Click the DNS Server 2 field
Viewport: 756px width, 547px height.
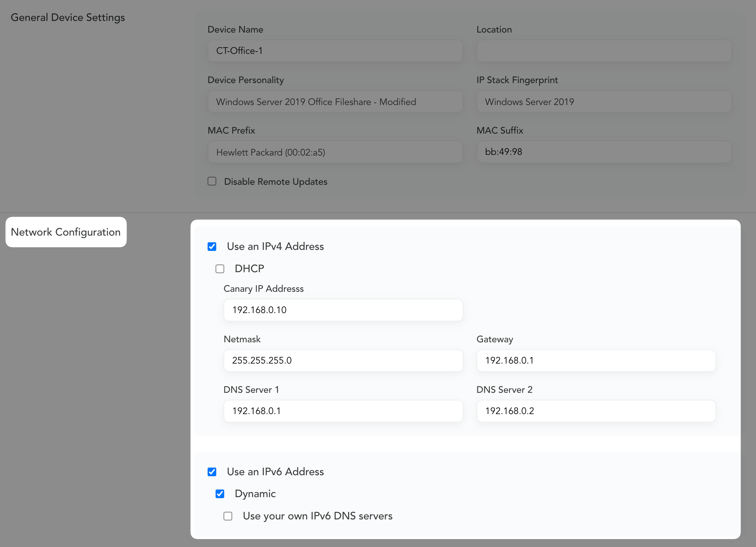point(596,411)
